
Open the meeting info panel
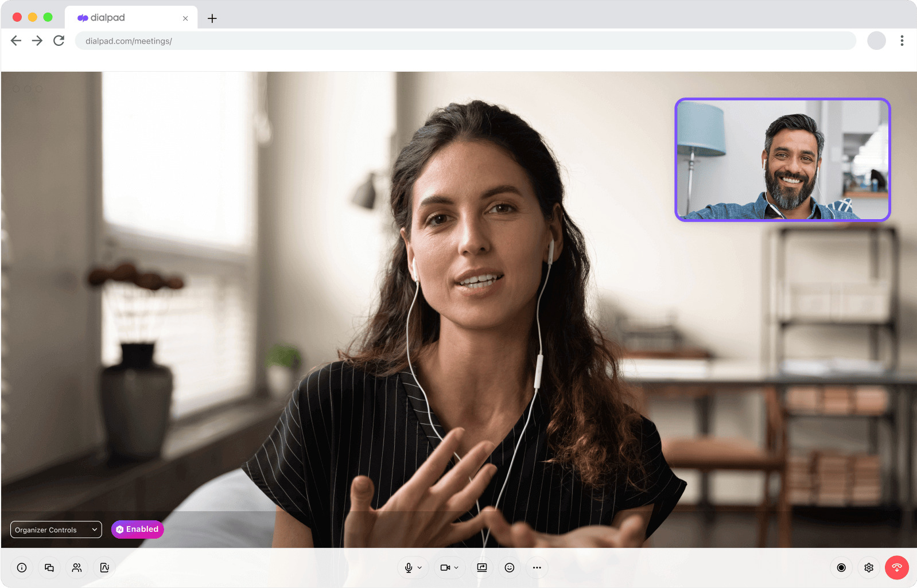22,568
